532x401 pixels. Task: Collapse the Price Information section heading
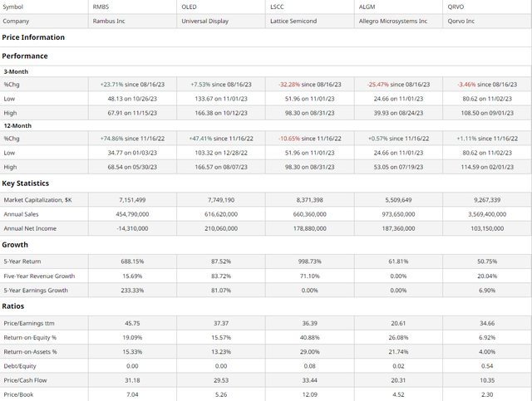coord(33,37)
